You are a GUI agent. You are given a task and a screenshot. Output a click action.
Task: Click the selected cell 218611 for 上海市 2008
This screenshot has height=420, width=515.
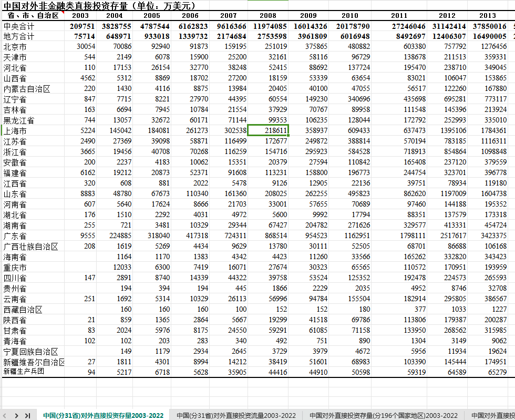tap(268, 130)
